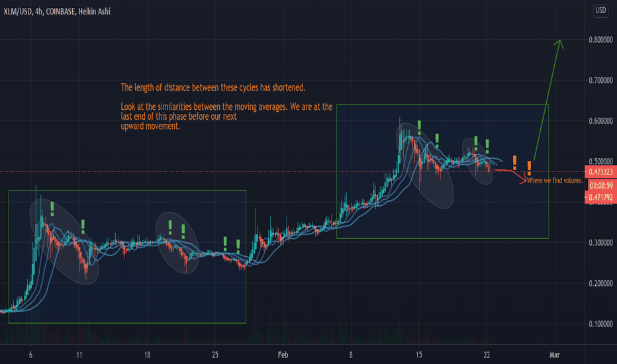The image size is (617, 364).
Task: Select the 0.471792 price tag
Action: [x=600, y=197]
